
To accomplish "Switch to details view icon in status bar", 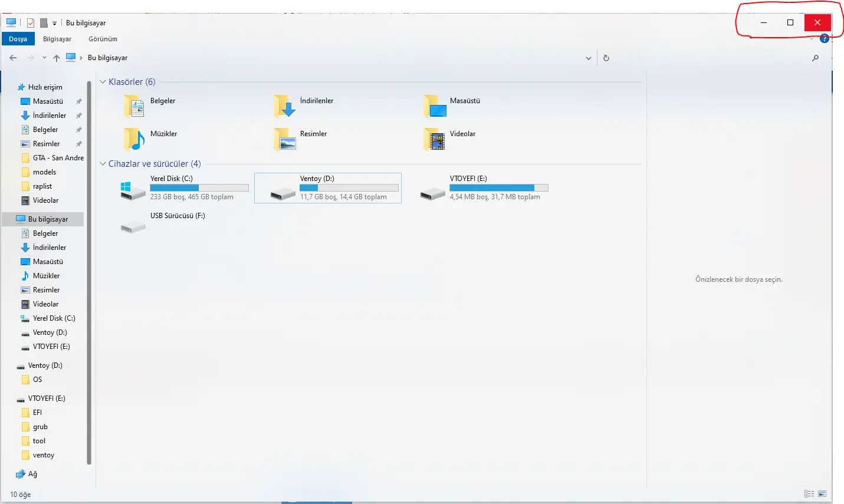I will [x=809, y=494].
